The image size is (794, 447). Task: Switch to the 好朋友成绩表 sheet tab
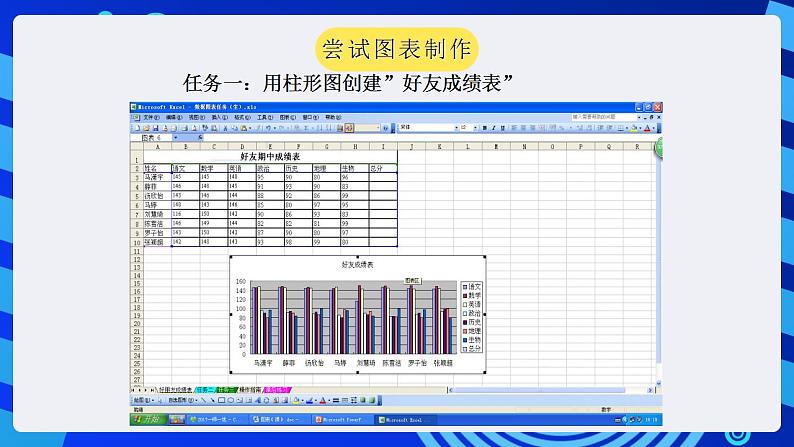click(175, 390)
